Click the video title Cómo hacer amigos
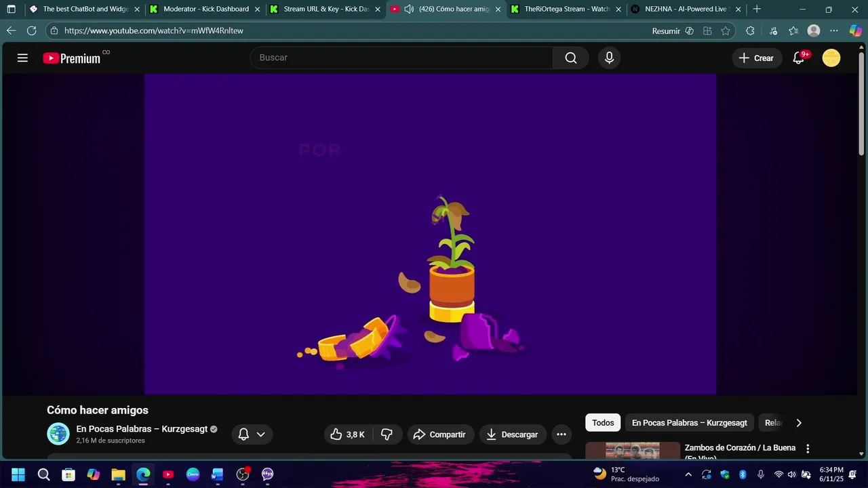 coord(98,410)
